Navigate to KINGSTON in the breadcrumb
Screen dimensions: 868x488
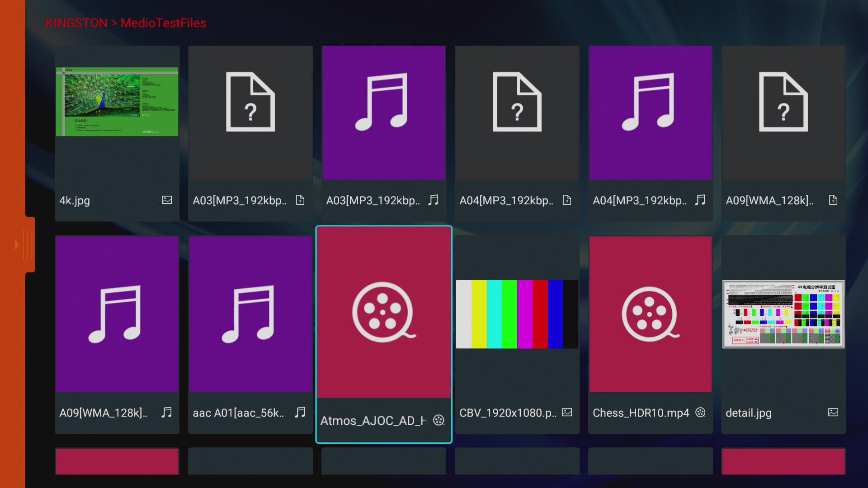tap(76, 23)
